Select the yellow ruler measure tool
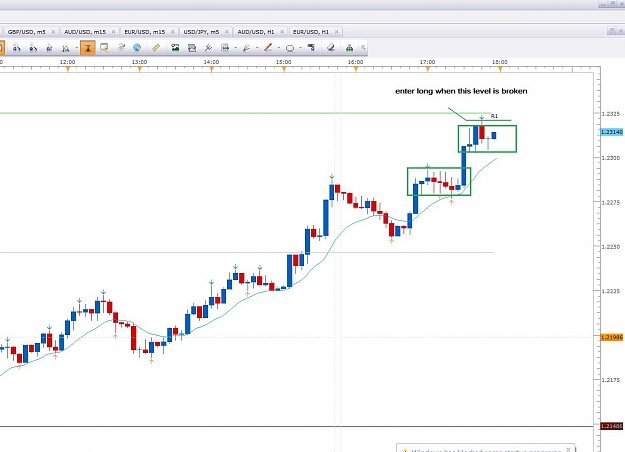The height and width of the screenshot is (452, 625). point(156,48)
